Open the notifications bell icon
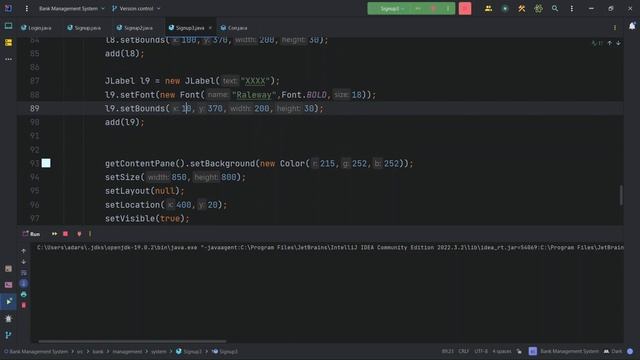Screen dimensions: 640x360 point(632,26)
